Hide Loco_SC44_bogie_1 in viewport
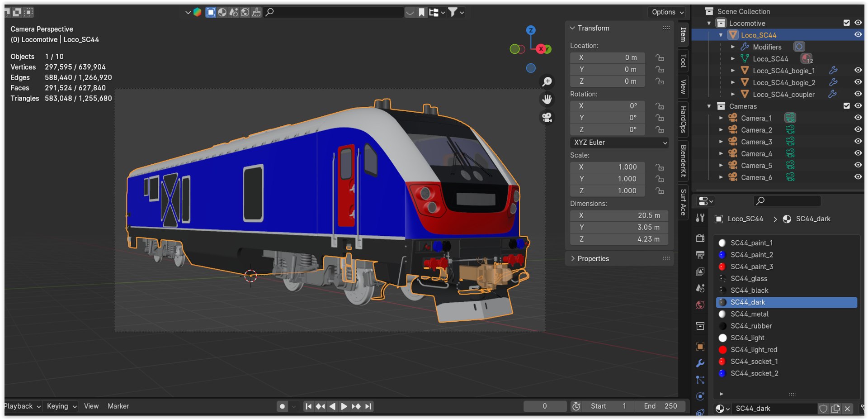The image size is (868, 419). [x=858, y=70]
